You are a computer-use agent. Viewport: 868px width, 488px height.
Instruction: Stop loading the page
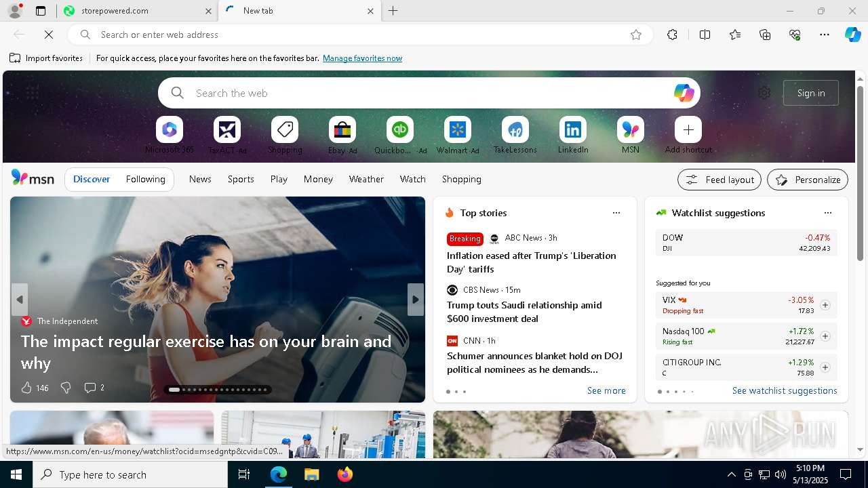point(49,35)
